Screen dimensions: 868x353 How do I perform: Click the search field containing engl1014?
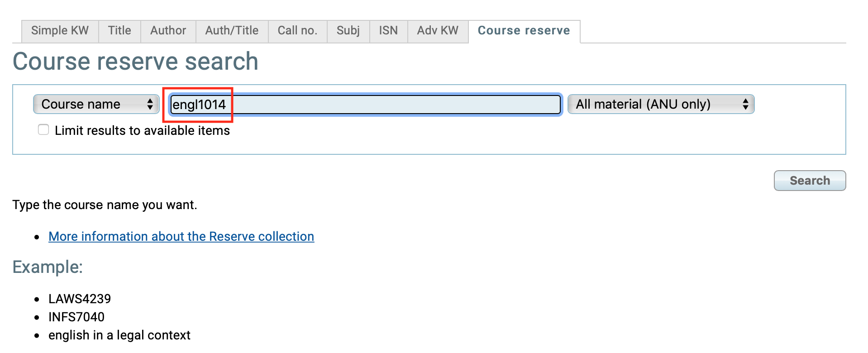(366, 105)
